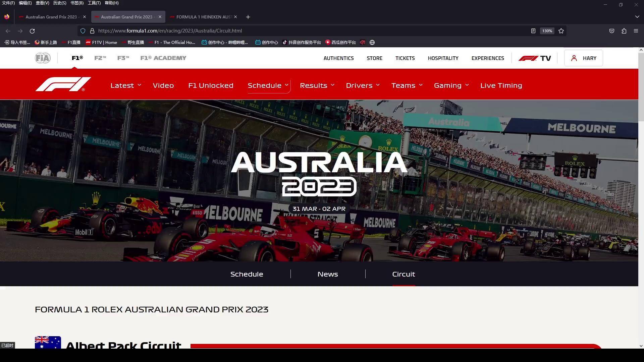The height and width of the screenshot is (362, 644).
Task: List all tabs via the dropdown chevron
Action: click(637, 17)
